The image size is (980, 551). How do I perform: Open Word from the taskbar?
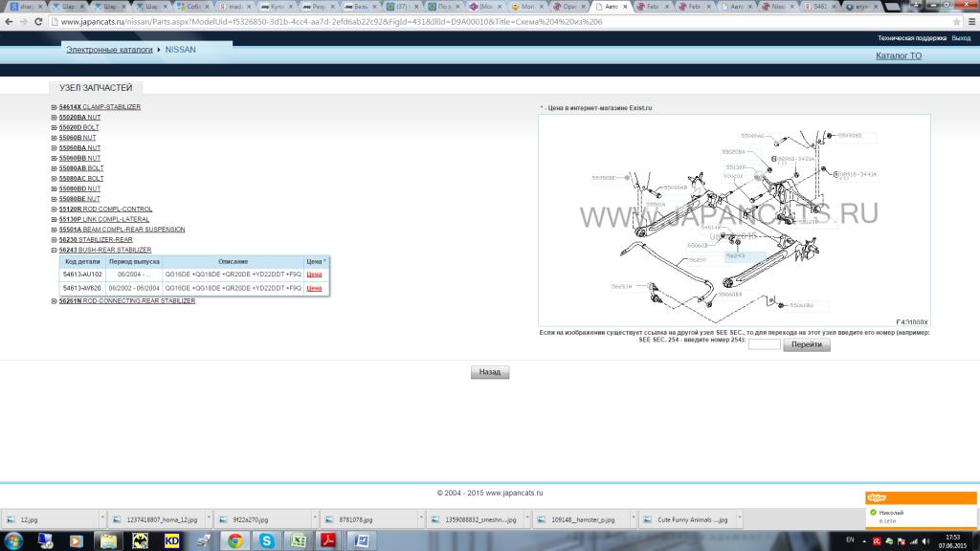click(361, 541)
